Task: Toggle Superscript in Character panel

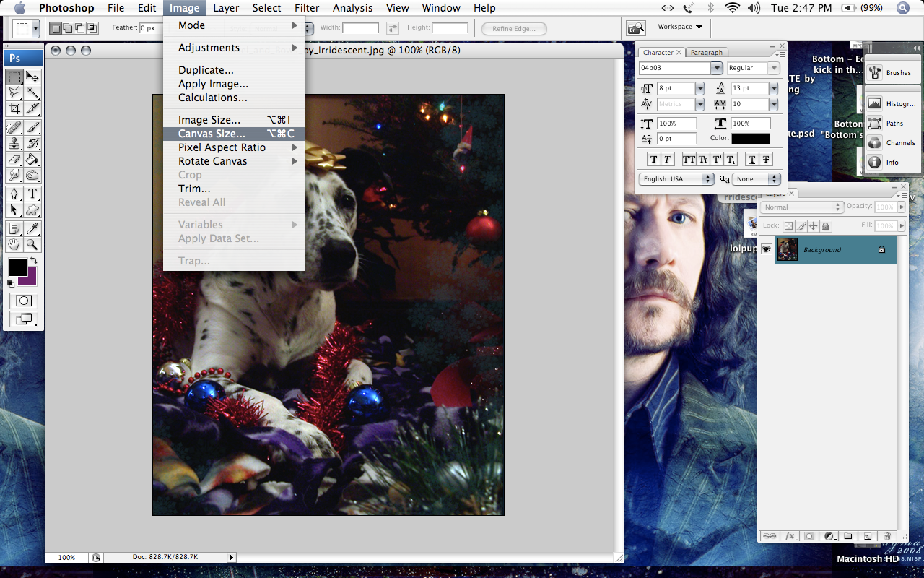Action: click(717, 160)
